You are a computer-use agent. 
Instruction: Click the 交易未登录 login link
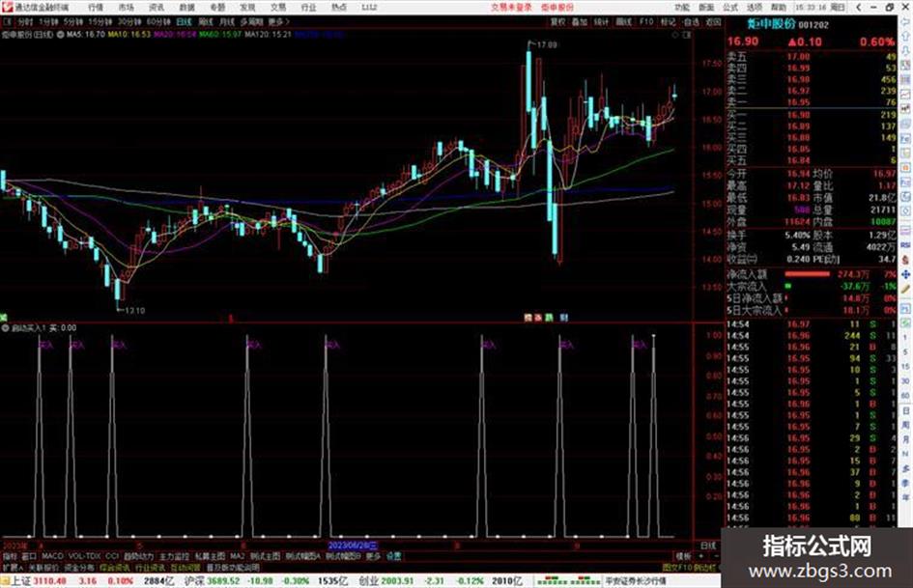pyautogui.click(x=511, y=7)
